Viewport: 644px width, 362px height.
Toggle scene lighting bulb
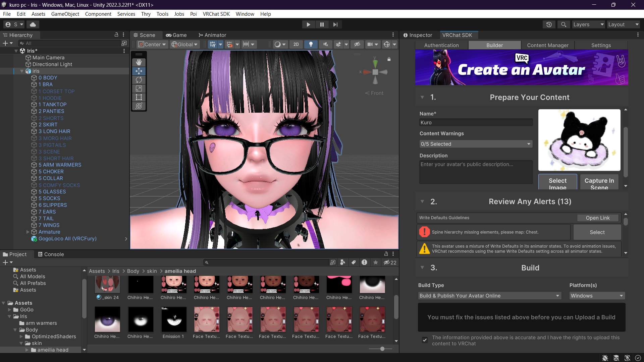311,44
